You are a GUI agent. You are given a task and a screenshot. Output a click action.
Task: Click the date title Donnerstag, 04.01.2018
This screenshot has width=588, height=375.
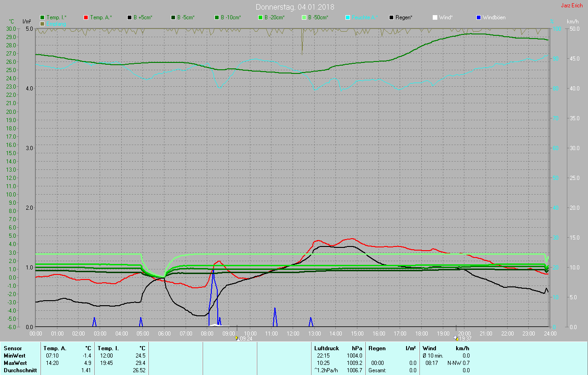click(x=295, y=7)
